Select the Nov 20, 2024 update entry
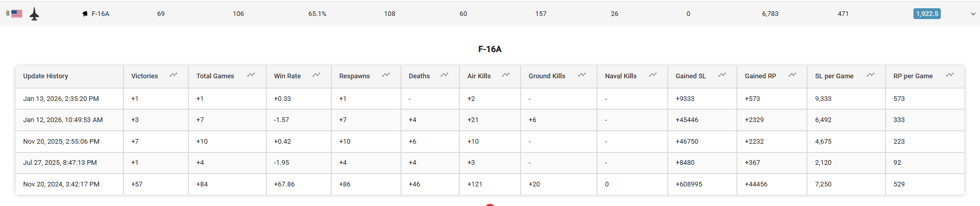Screen dimensions: 980x206 pos(61,184)
